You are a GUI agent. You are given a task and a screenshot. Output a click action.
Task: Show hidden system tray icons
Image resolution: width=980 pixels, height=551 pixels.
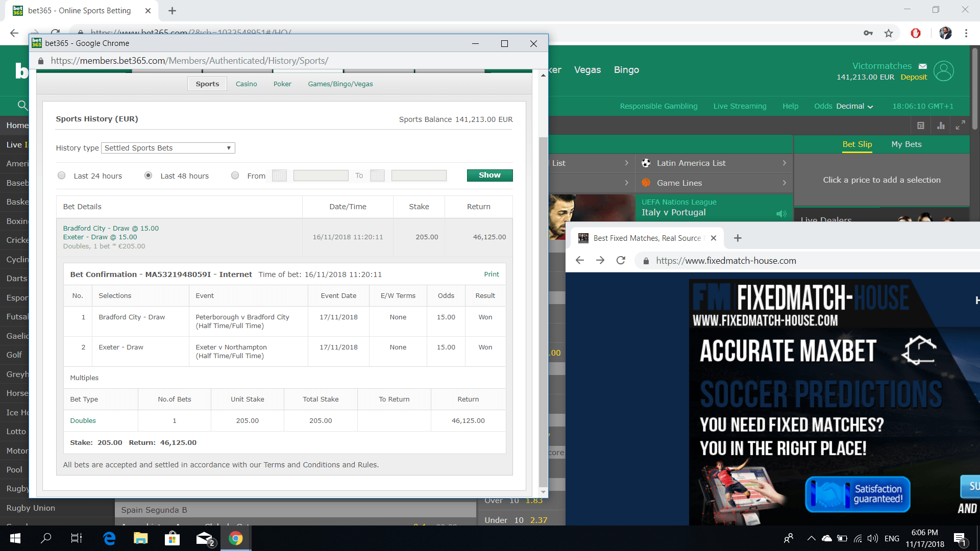(x=811, y=538)
